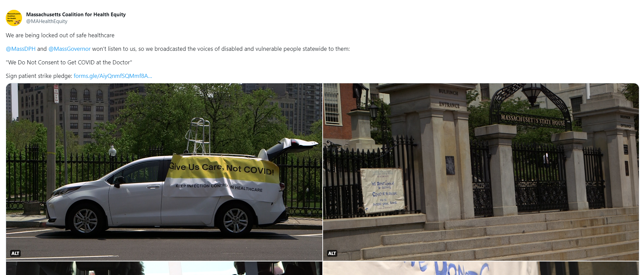Viewport: 644px width, 275px height.
Task: View the partially visible bottom-right banner photo
Action: click(x=481, y=268)
